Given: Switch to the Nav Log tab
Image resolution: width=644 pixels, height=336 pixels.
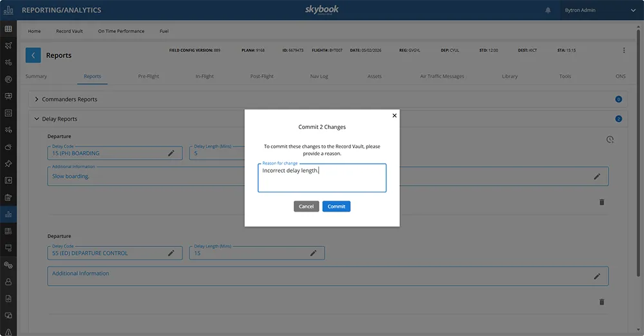Looking at the screenshot, I should [319, 76].
